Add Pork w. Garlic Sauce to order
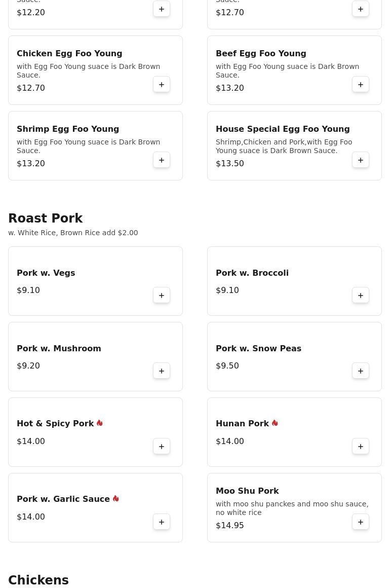This screenshot has width=390, height=588. 162,522
